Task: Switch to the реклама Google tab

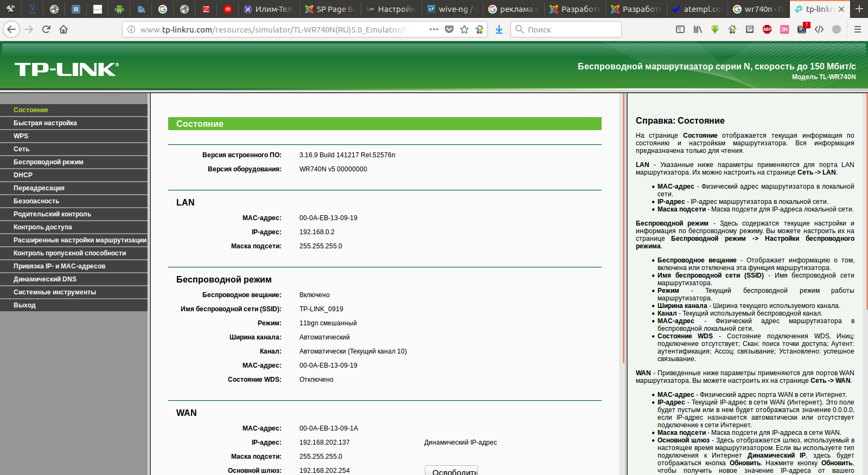Action: coord(514,9)
